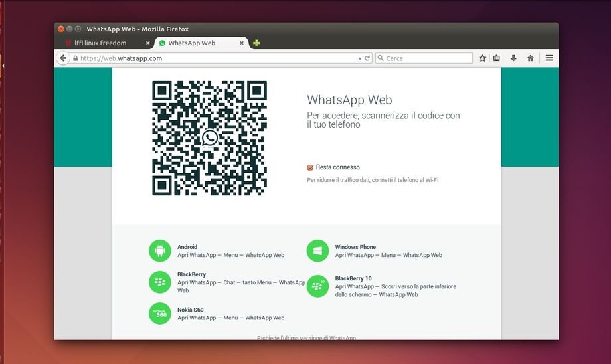Click the Firefox back arrow button
Viewport: 611px width, 364px height.
point(63,58)
